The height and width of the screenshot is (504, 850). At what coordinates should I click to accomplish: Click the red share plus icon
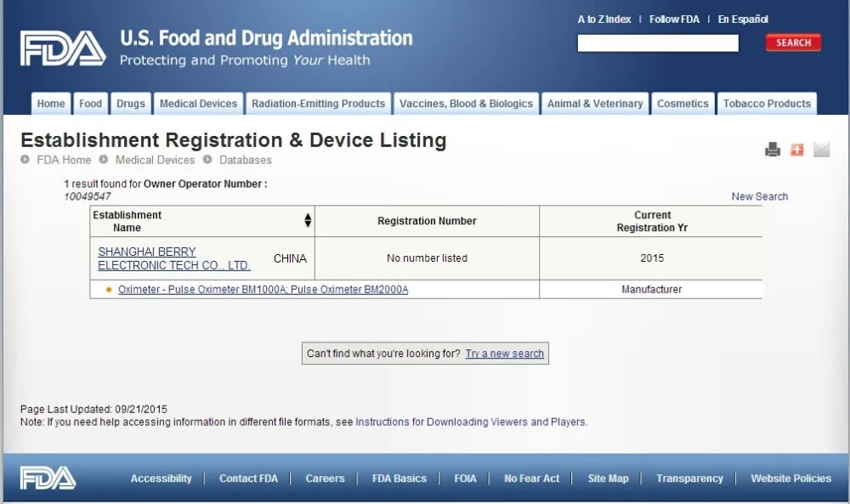797,150
